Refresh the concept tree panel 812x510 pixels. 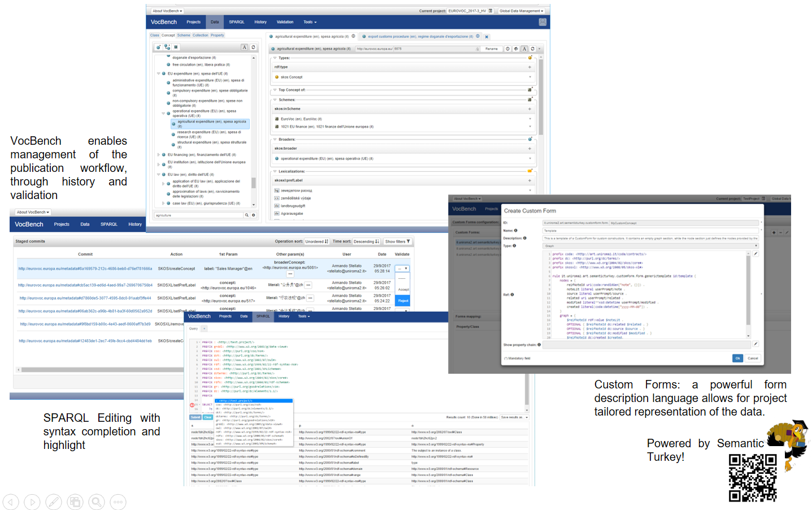253,47
